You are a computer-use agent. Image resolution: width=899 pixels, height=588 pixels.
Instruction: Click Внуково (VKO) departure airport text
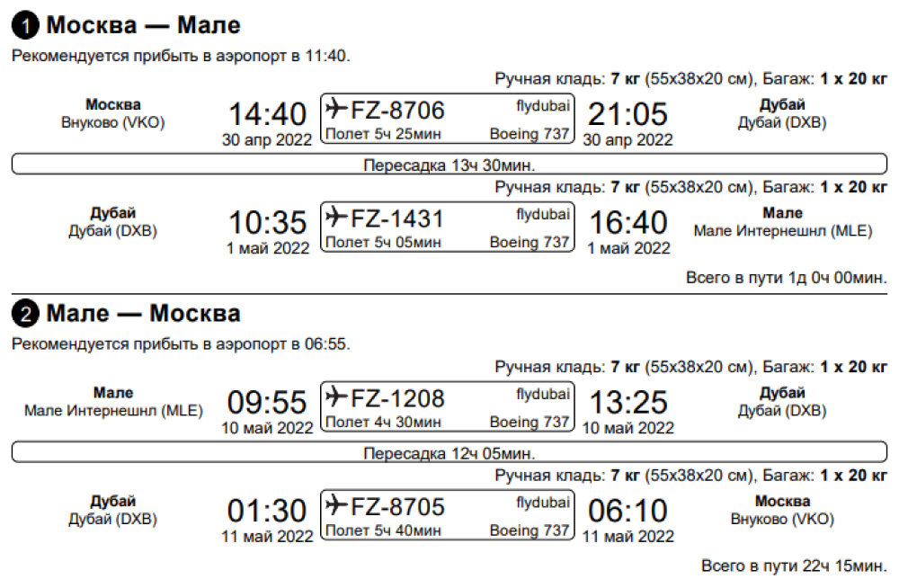pyautogui.click(x=113, y=123)
